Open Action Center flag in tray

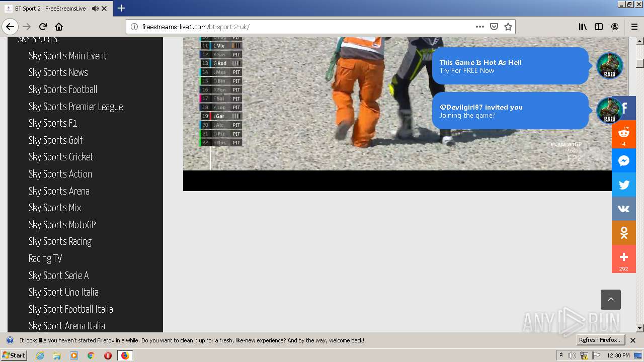[596, 355]
